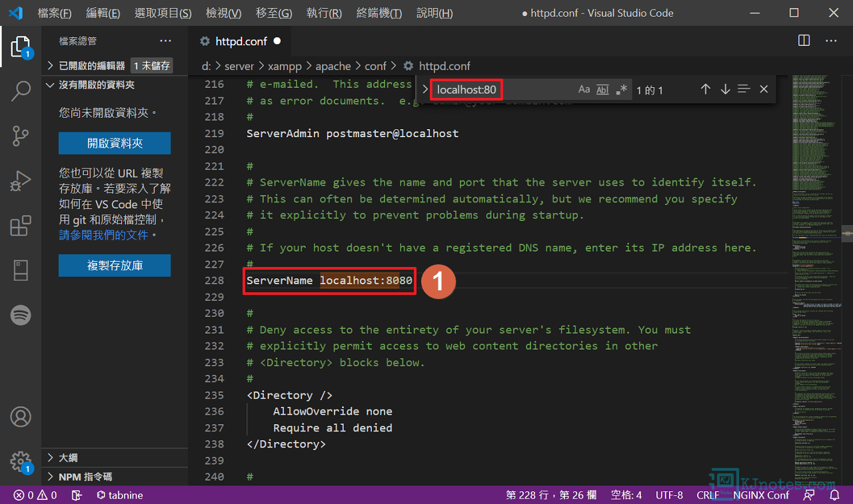Split the editor to the right

coord(804,41)
